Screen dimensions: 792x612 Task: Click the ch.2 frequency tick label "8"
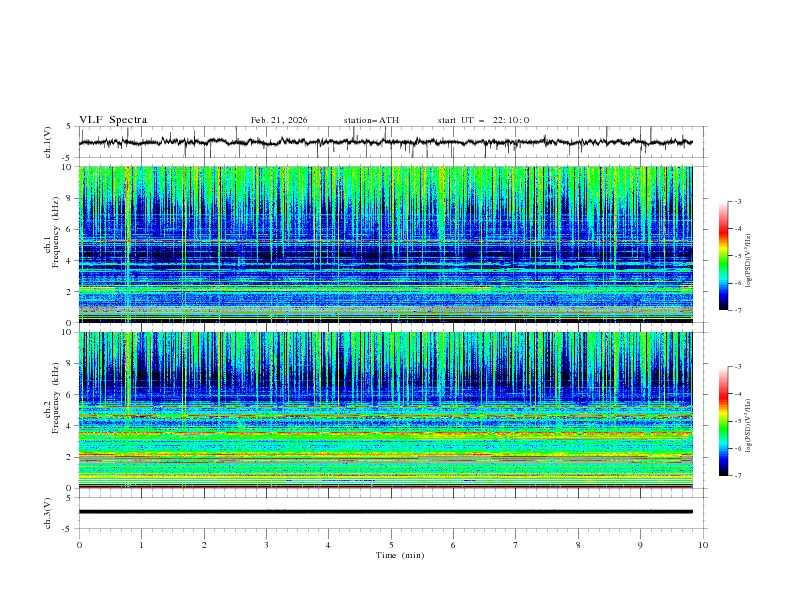pos(70,364)
